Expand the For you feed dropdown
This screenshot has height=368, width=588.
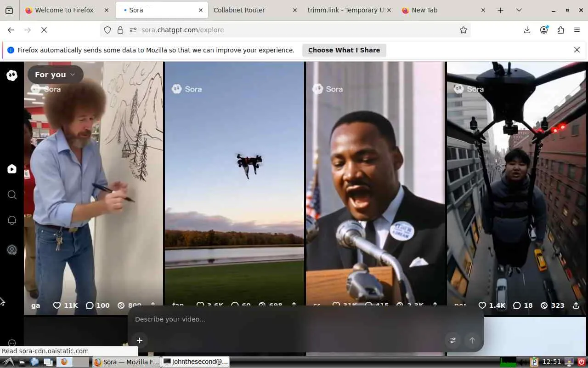[x=55, y=75]
